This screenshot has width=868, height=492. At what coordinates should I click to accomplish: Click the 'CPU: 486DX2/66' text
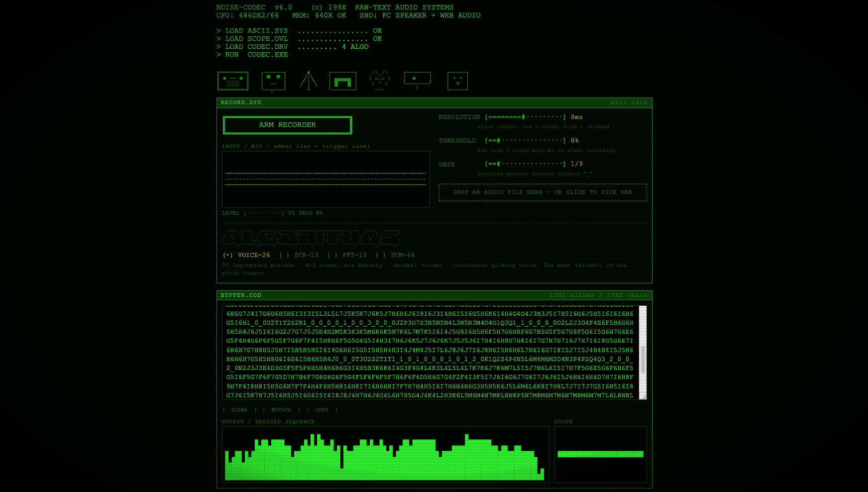pos(247,15)
